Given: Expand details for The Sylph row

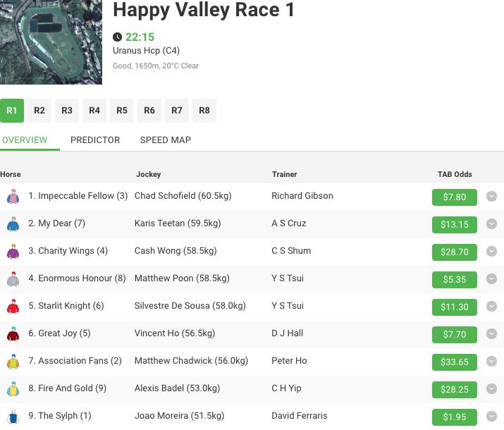Looking at the screenshot, I should [491, 417].
